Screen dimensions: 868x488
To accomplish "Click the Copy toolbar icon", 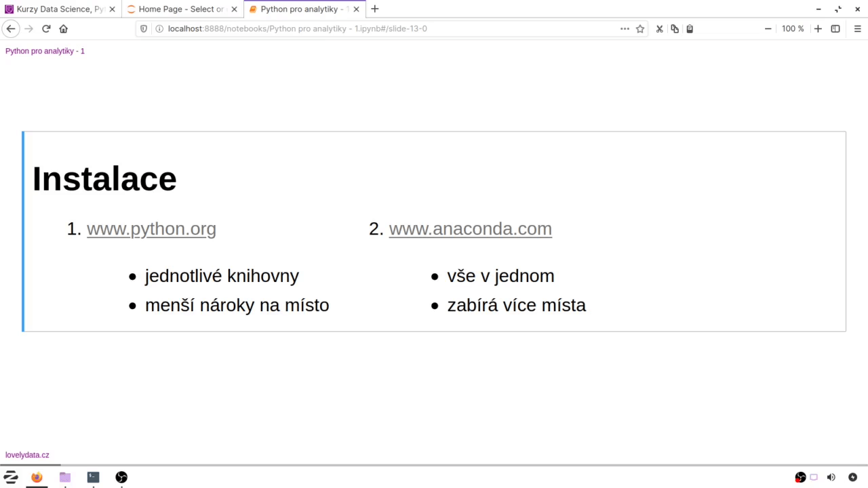I will pos(675,28).
